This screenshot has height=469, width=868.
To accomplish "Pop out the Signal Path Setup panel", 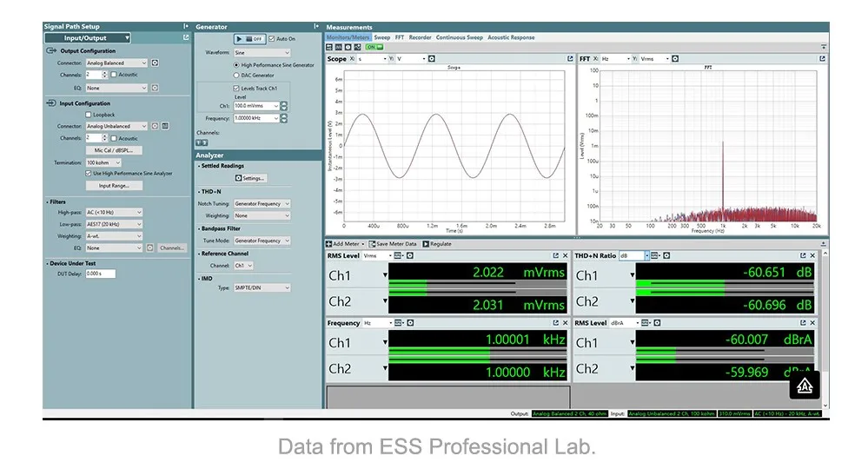I will 186,37.
